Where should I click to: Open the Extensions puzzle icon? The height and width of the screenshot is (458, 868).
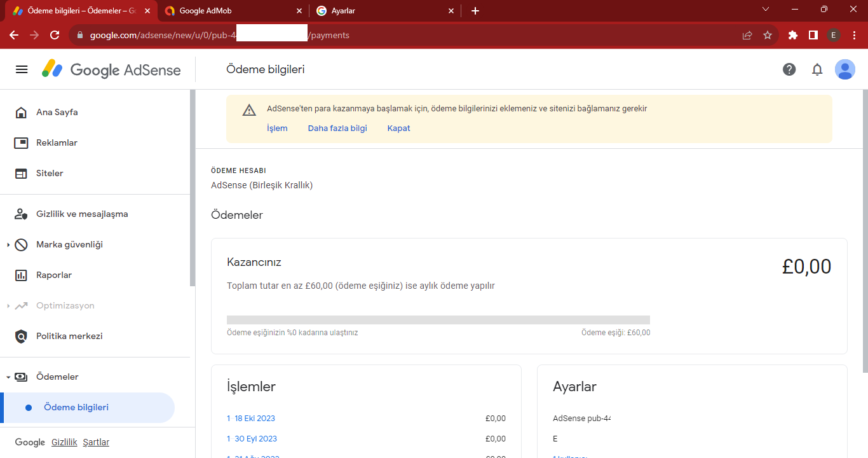pos(792,35)
